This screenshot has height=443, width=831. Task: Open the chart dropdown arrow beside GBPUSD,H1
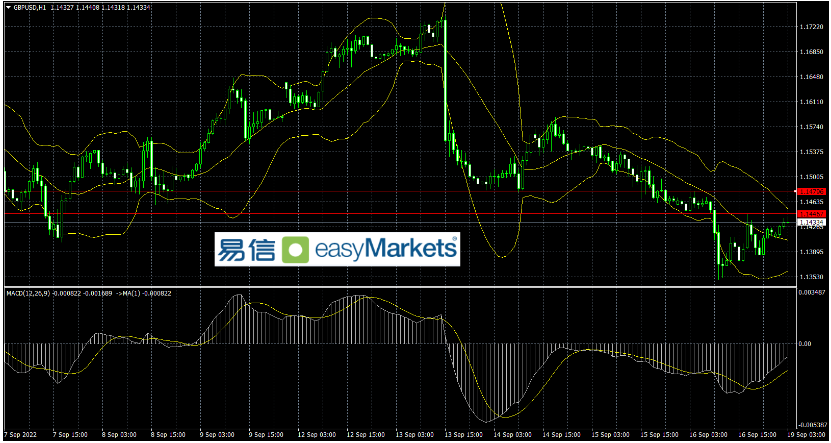point(8,8)
